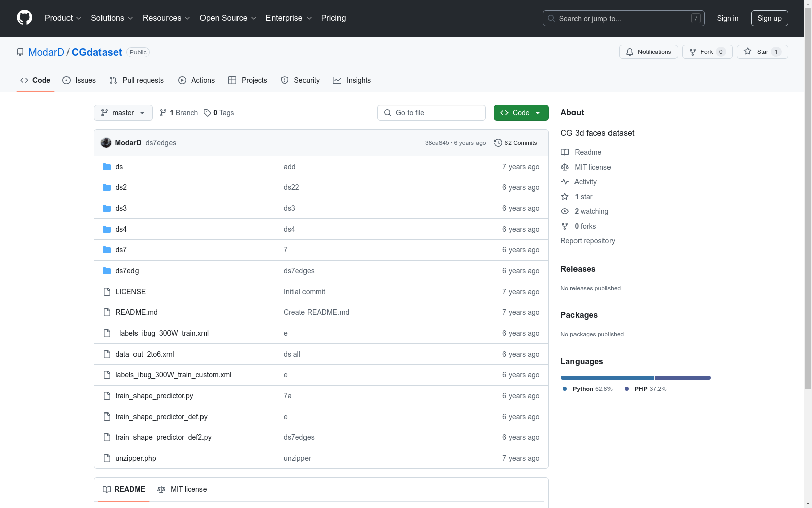Click the repository icon before ModarD

(20, 52)
